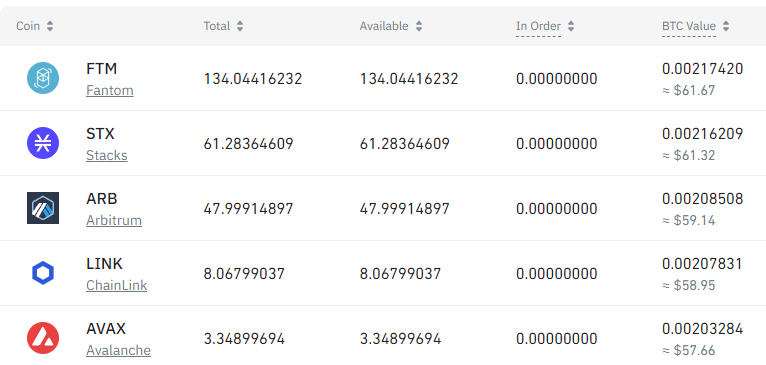Click BTC value 0.00216209
766x365 pixels.
(x=703, y=134)
